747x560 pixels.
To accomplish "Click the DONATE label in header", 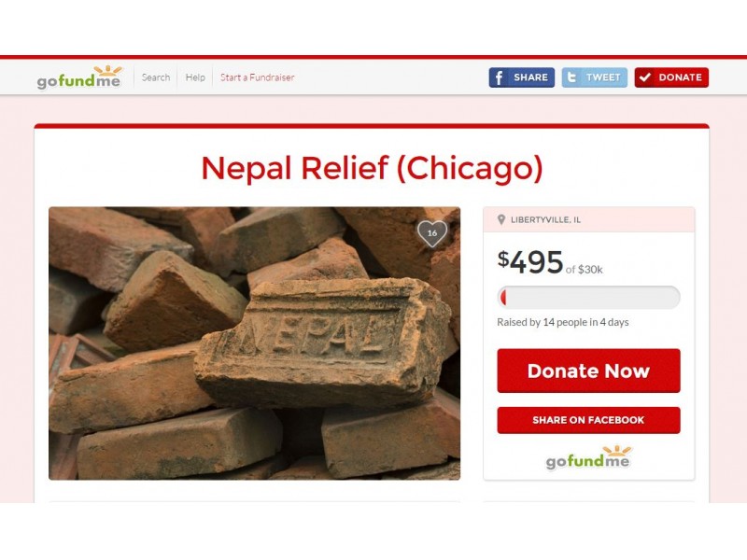I will [681, 77].
